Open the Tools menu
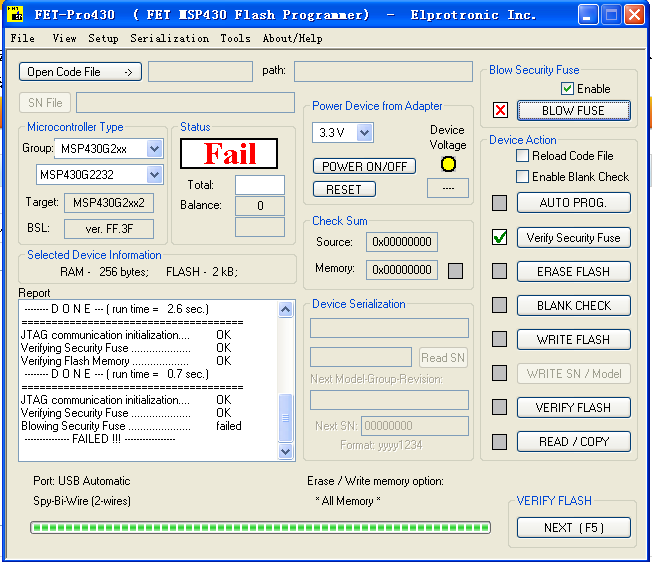The image size is (652, 562). [235, 38]
